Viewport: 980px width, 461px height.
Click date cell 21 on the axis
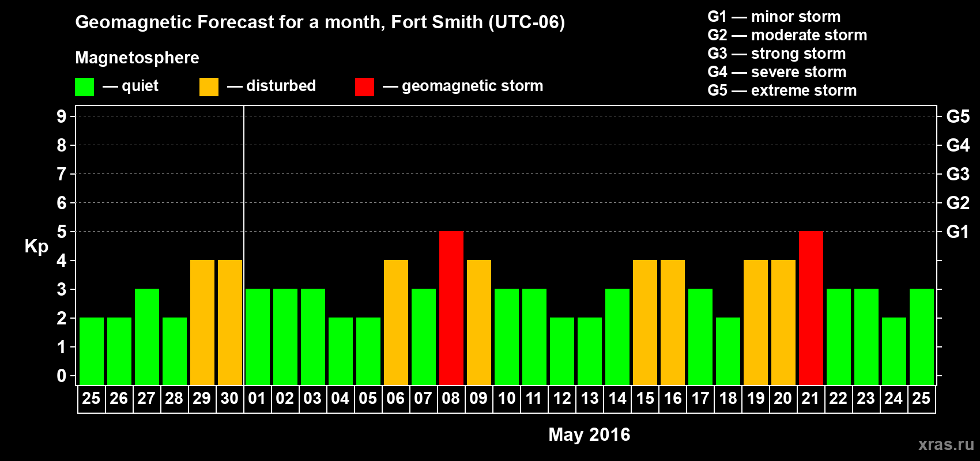pos(811,399)
